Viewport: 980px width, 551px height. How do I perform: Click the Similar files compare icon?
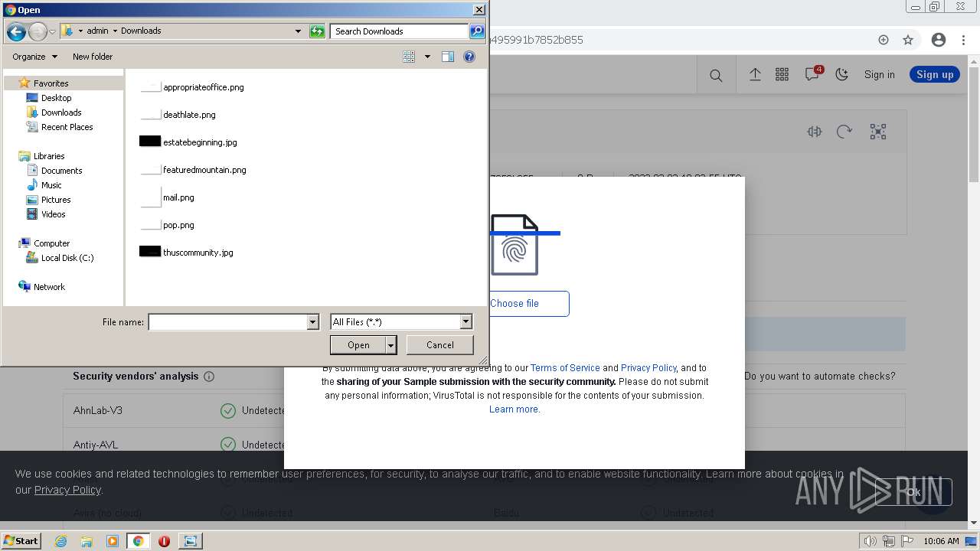tap(815, 132)
